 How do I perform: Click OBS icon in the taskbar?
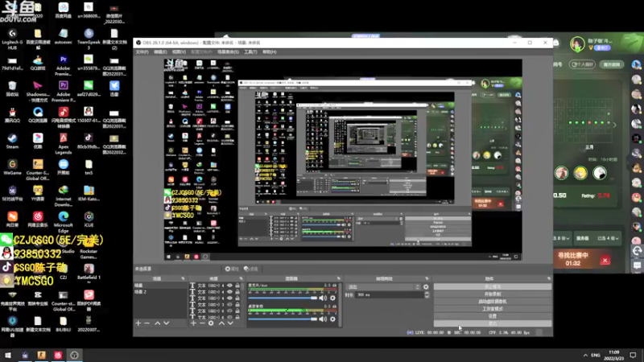pyautogui.click(x=74, y=355)
